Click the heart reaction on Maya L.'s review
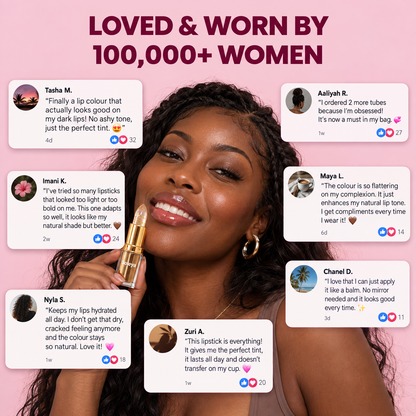Image resolution: width=416 pixels, height=416 pixels. point(391,231)
